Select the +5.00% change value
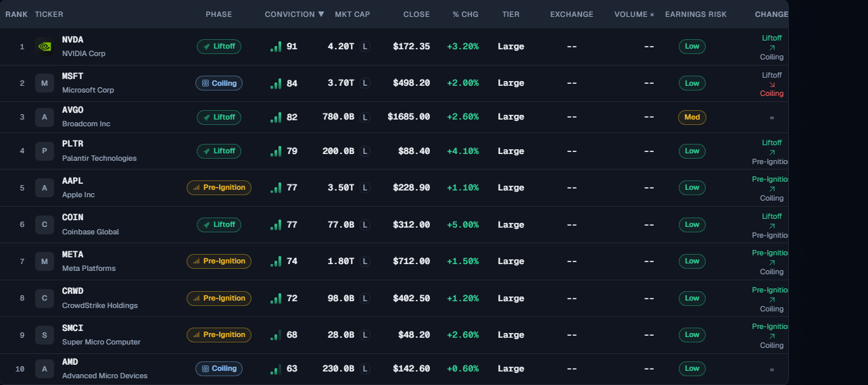The width and height of the screenshot is (868, 385). point(463,224)
